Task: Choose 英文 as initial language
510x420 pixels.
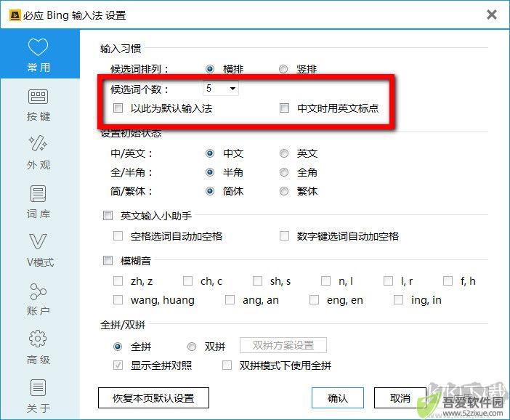Action: pos(284,153)
